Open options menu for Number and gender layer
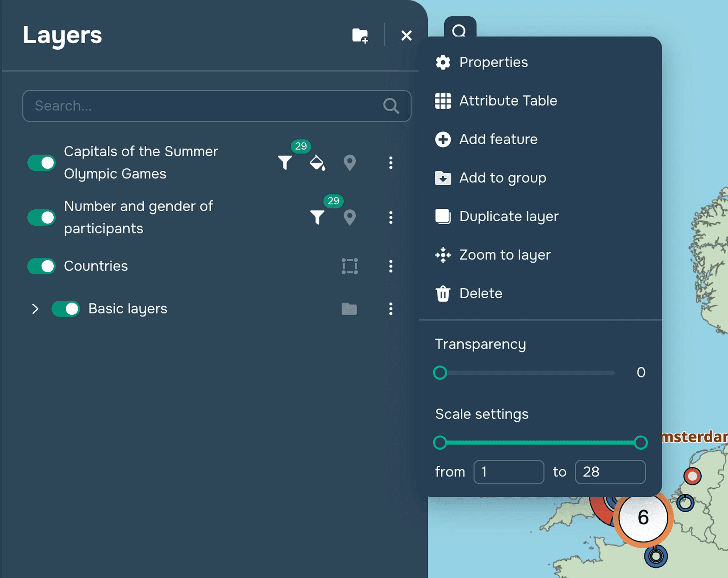Screen dimensions: 728x578 391,217
